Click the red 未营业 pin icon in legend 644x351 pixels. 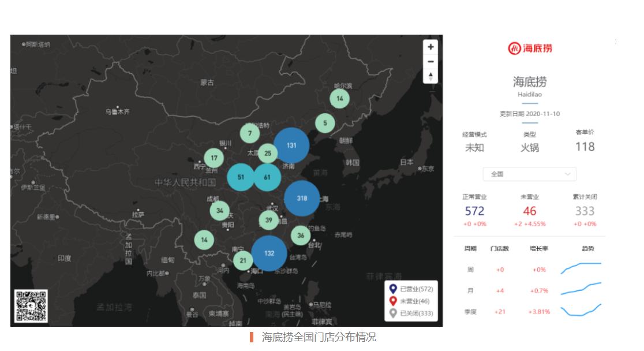coord(394,301)
